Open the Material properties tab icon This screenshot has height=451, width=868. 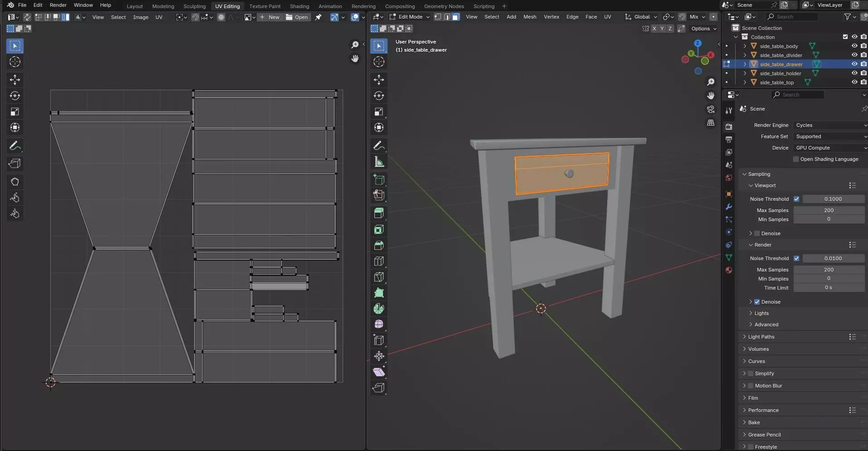pos(729,270)
